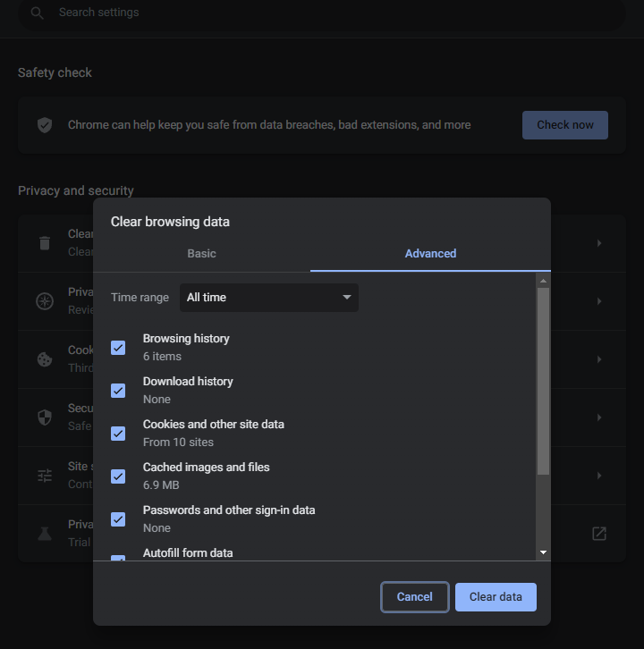Click the dialog scrollbar down arrow
Image resolution: width=644 pixels, height=649 pixels.
(543, 553)
